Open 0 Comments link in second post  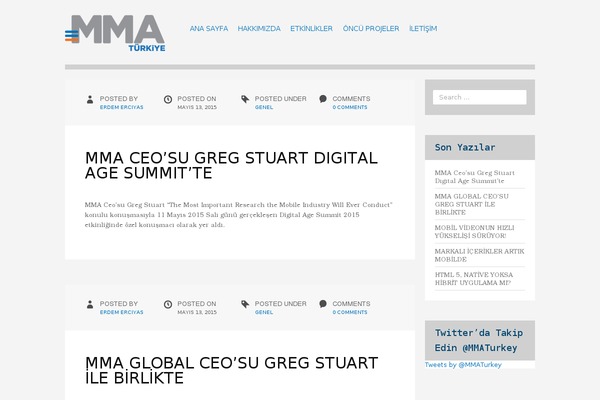[x=350, y=313]
